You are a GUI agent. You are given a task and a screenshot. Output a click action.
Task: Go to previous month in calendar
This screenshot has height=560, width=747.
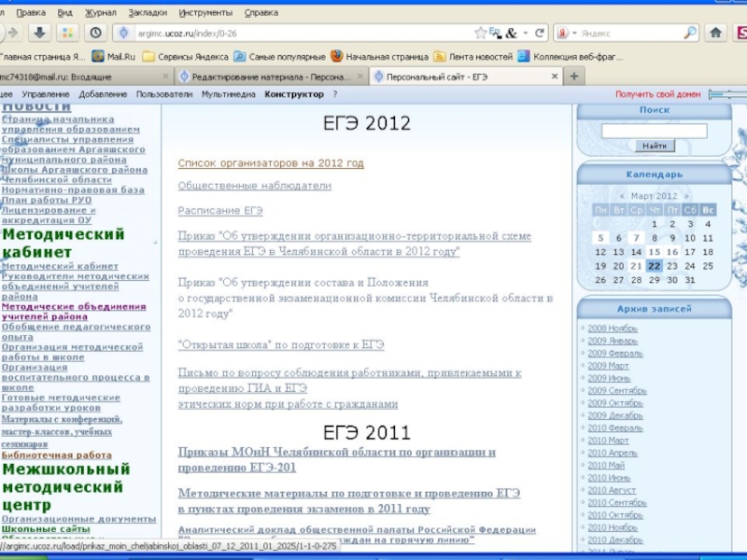click(622, 196)
